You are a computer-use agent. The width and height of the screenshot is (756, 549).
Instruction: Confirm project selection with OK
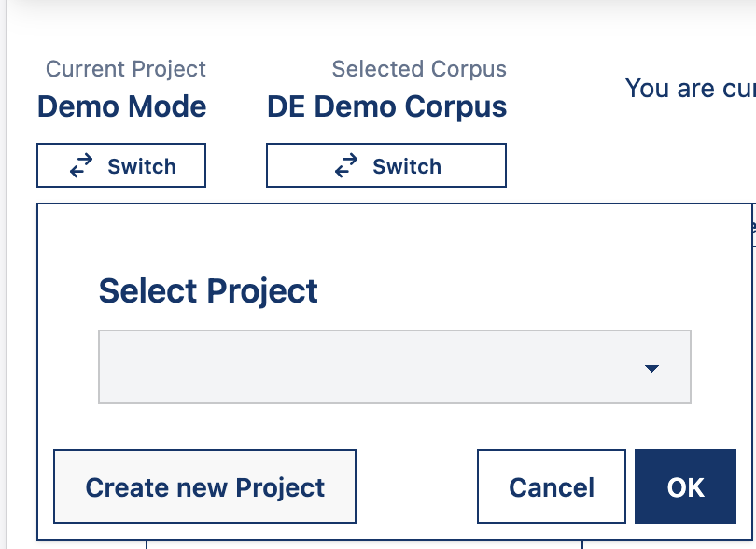[x=685, y=486]
